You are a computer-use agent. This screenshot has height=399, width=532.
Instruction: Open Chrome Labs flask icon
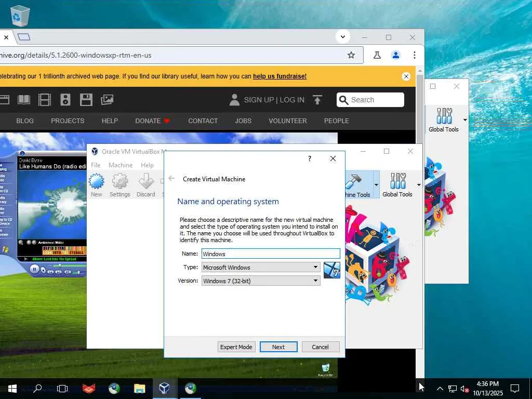[x=377, y=55]
